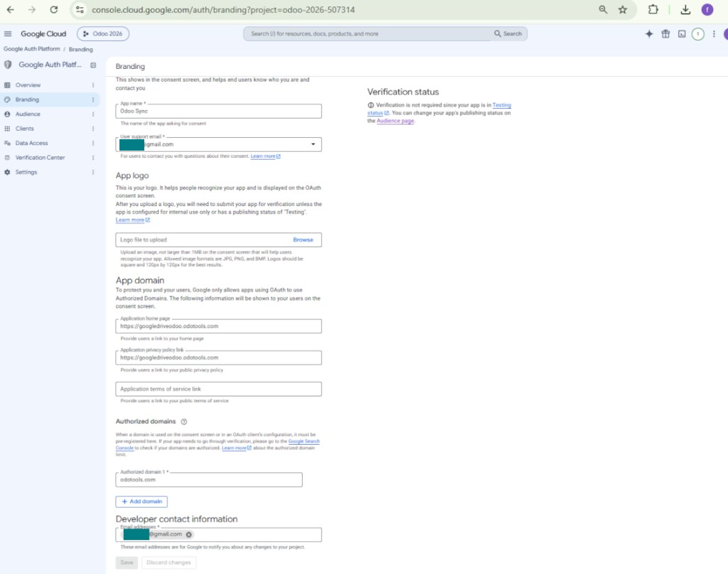
Task: Open the Google Search Console link
Action: tap(304, 441)
